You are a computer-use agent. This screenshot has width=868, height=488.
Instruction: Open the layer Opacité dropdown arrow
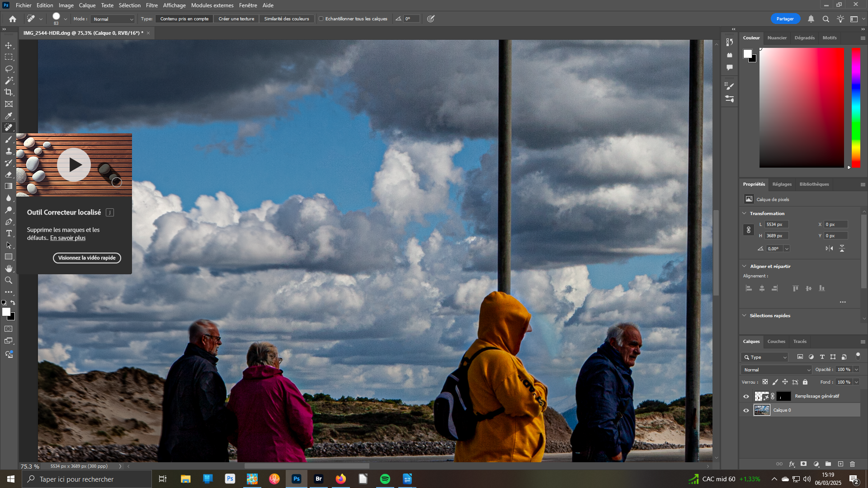(856, 370)
